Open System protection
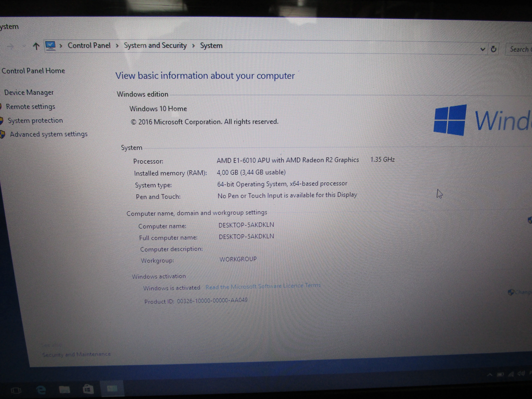The image size is (532, 399). point(35,121)
